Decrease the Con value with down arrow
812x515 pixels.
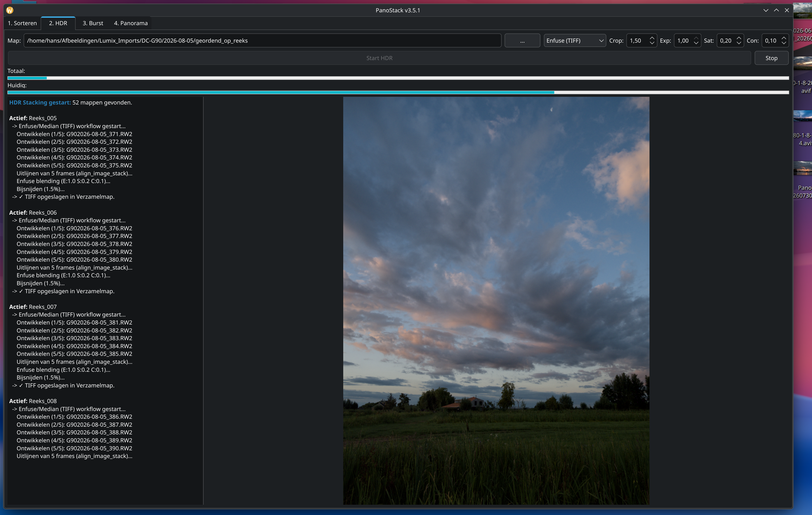point(784,43)
